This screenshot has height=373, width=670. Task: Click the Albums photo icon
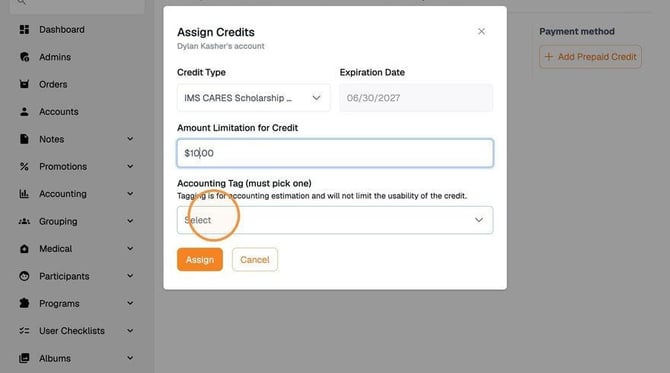(24, 358)
